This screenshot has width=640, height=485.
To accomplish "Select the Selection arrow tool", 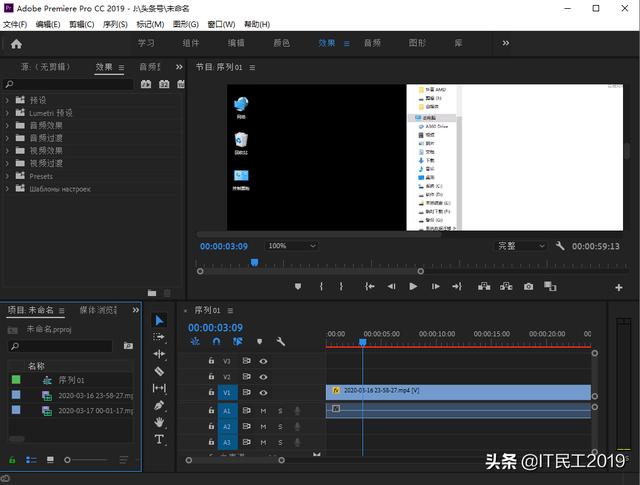I will 159,320.
